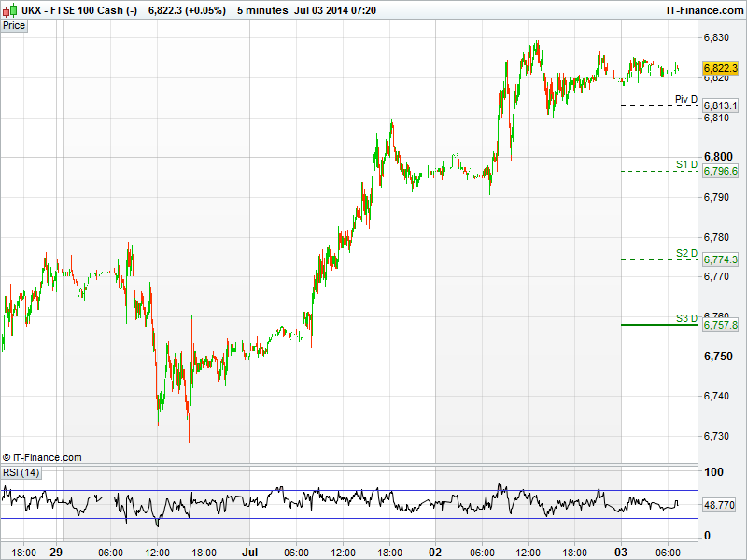Click the Jul 03 2014 07:20 timestamp

click(x=336, y=10)
